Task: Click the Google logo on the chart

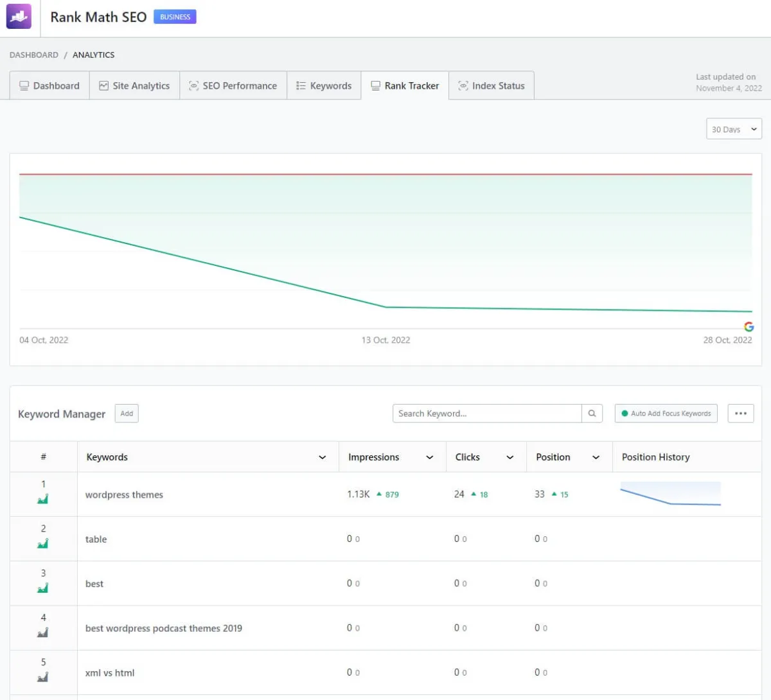Action: pyautogui.click(x=749, y=326)
